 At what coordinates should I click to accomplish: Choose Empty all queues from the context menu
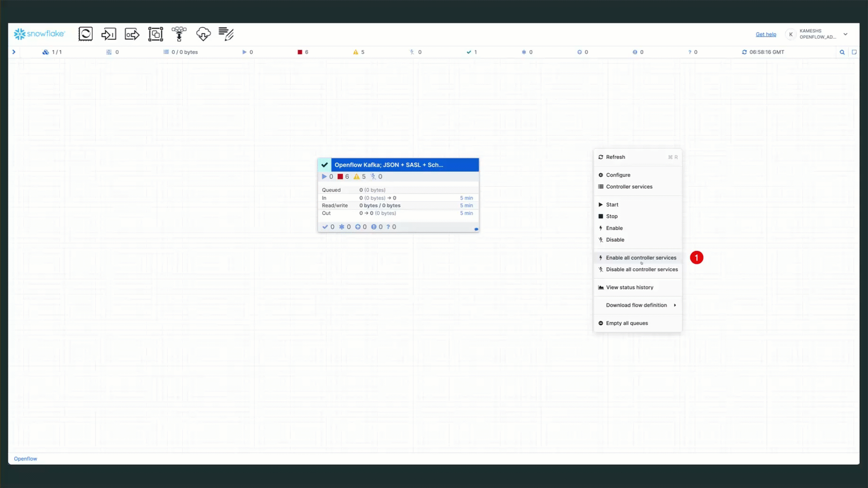click(x=626, y=323)
